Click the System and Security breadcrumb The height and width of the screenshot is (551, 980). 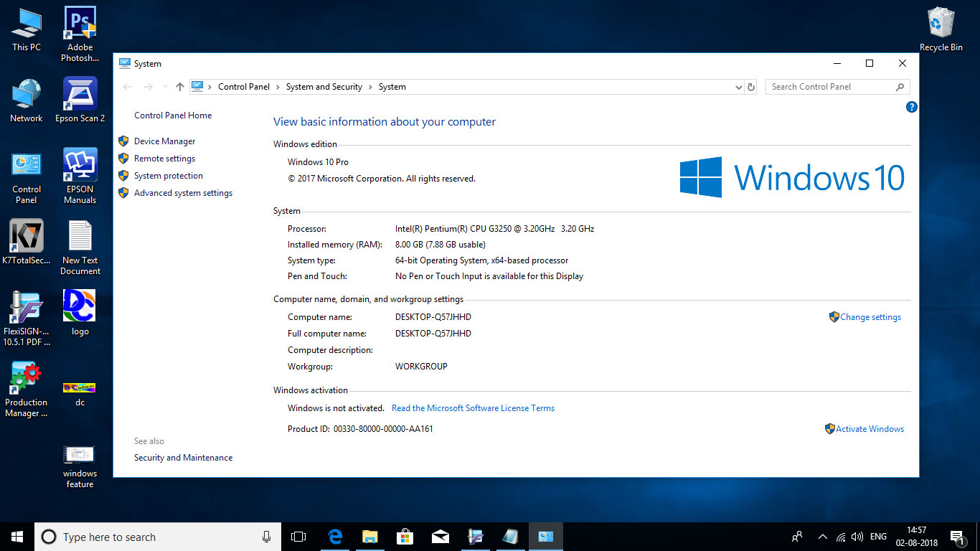pyautogui.click(x=324, y=87)
